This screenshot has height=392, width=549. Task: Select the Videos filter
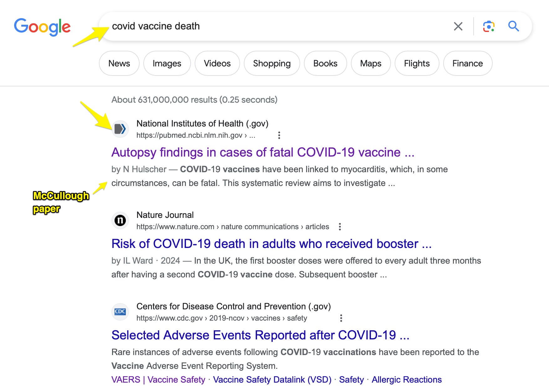[217, 63]
